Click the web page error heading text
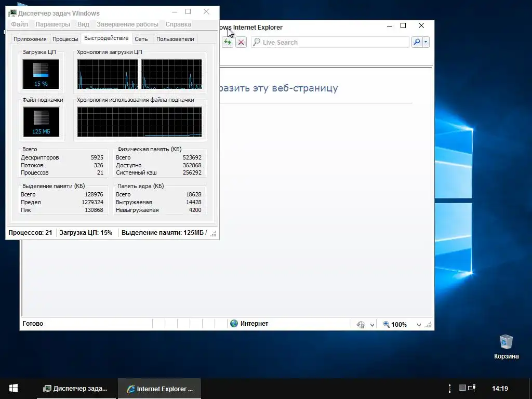 [x=279, y=88]
